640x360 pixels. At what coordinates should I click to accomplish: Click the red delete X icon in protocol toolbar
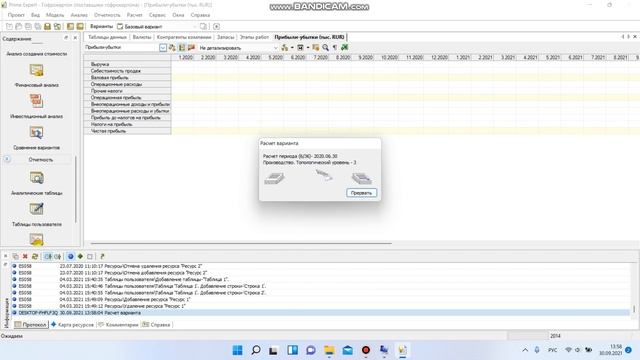tap(25, 256)
